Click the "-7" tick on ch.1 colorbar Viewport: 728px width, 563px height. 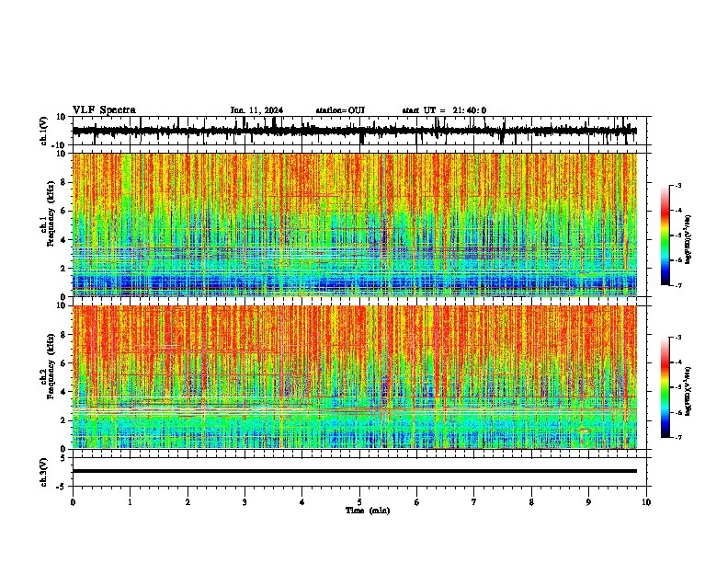[678, 285]
